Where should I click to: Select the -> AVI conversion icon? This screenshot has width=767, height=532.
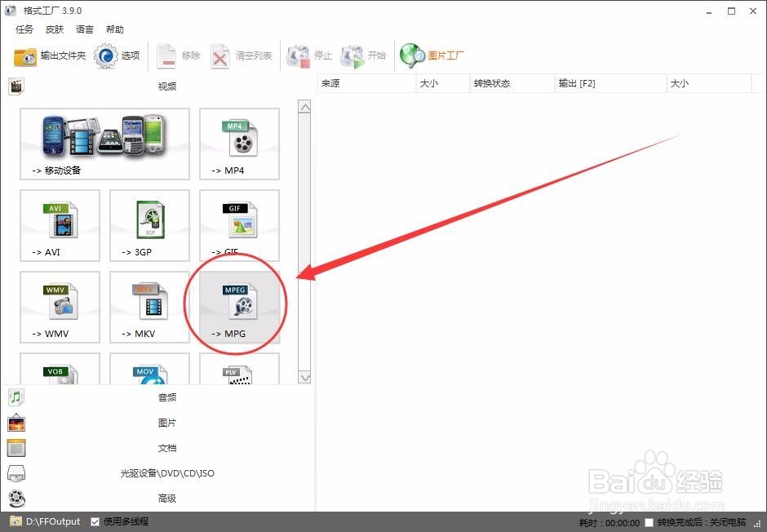point(60,225)
